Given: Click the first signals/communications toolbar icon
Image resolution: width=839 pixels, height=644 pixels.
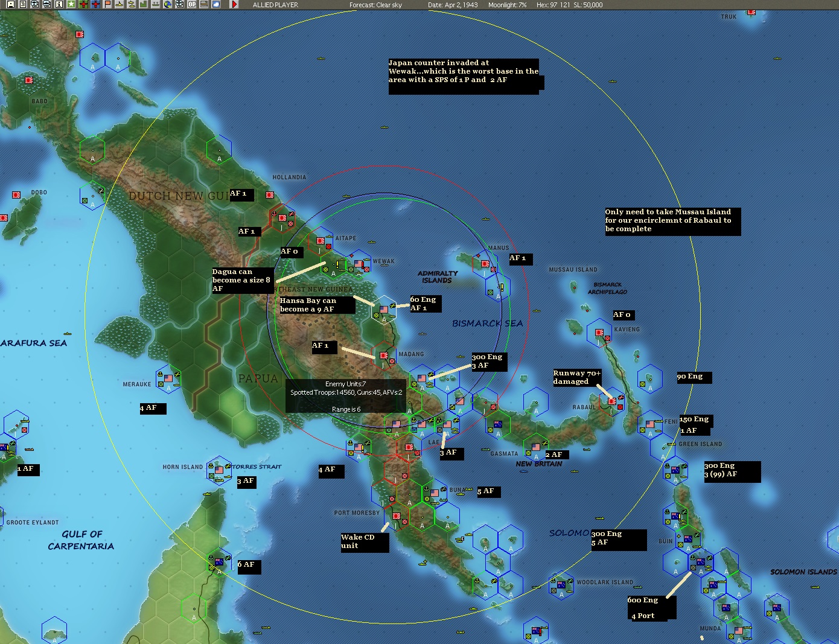Looking at the screenshot, I should 35,4.
